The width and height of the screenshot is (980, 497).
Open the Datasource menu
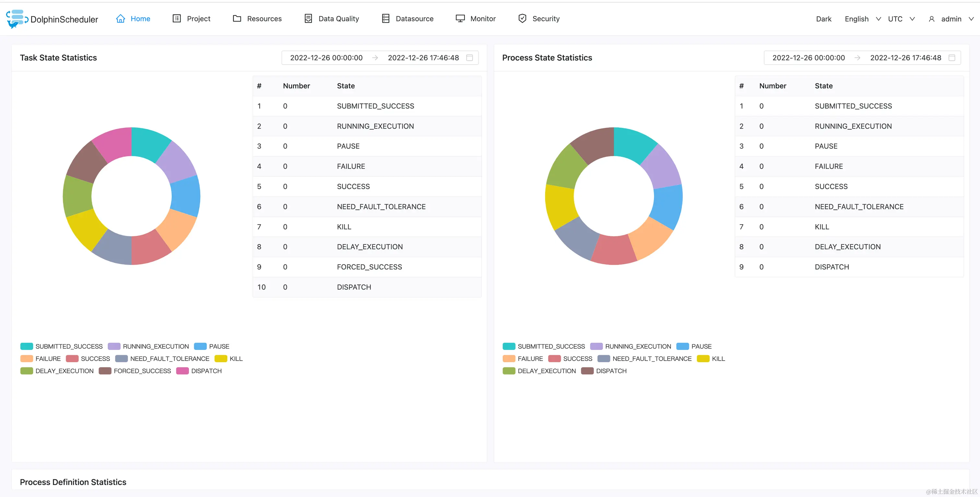pos(414,19)
